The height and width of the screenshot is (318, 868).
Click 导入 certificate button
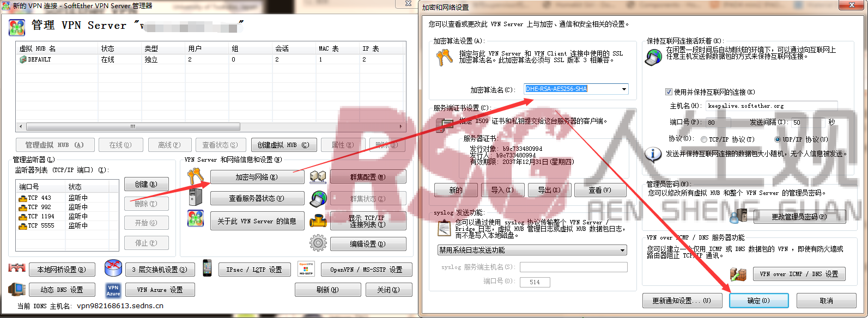pos(502,190)
